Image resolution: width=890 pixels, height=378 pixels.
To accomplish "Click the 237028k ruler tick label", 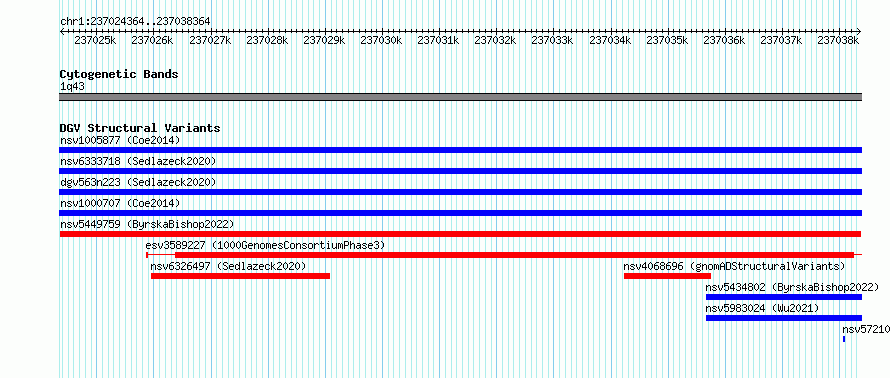I will click(x=267, y=41).
